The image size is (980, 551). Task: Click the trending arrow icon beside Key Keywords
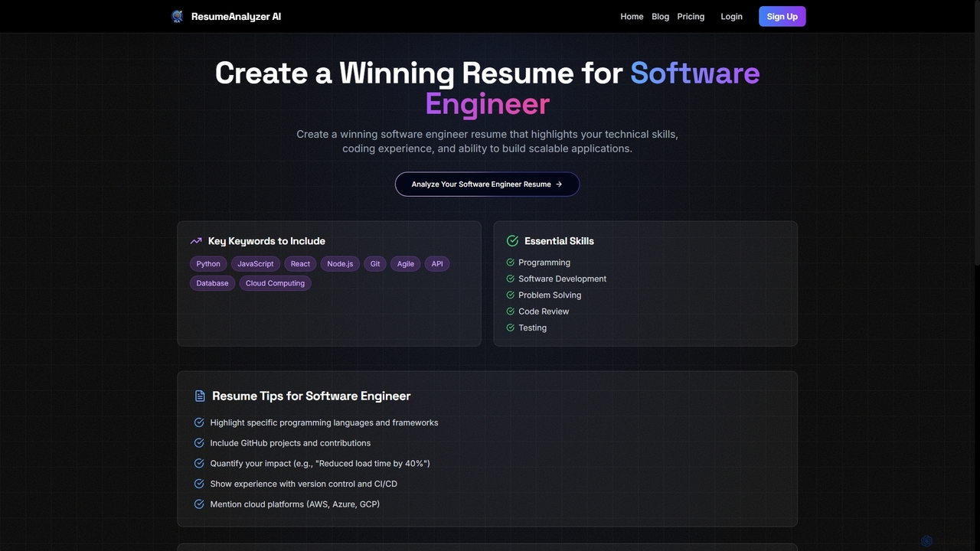pyautogui.click(x=196, y=241)
